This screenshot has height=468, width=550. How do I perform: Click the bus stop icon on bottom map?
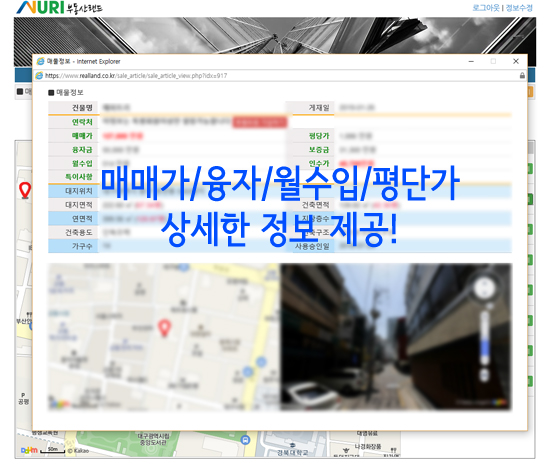click(x=246, y=439)
